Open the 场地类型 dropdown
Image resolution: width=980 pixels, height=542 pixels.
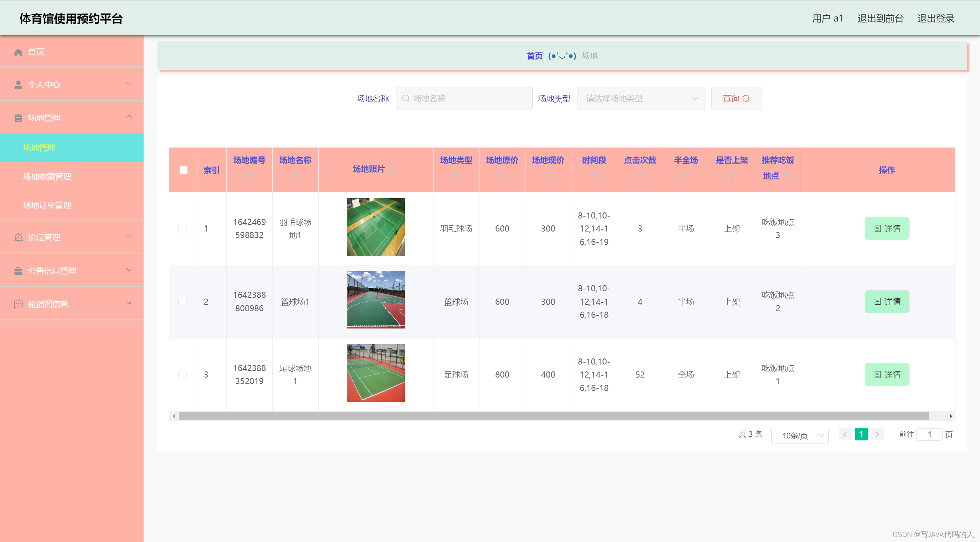coord(641,99)
